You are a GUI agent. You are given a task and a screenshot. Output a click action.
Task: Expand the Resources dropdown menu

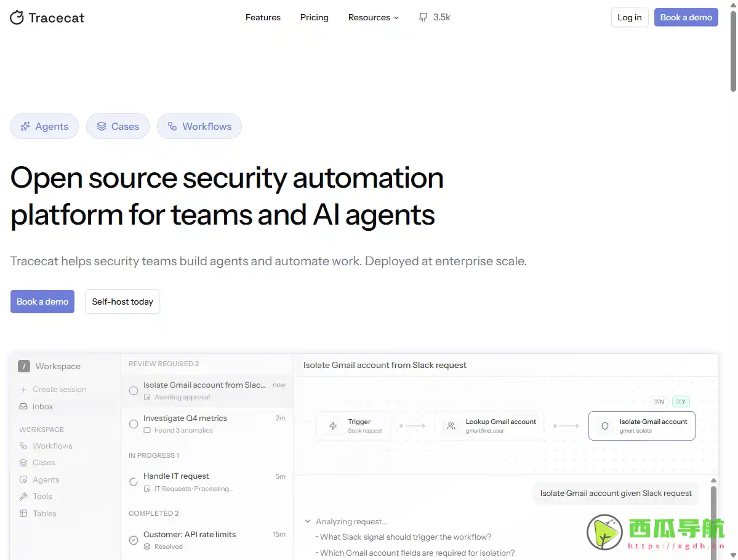373,17
